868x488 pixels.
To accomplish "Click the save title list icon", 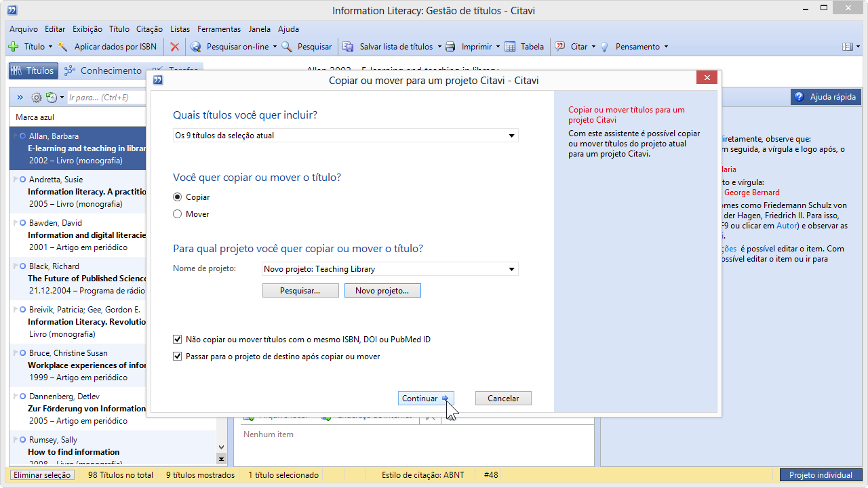I will click(x=349, y=47).
